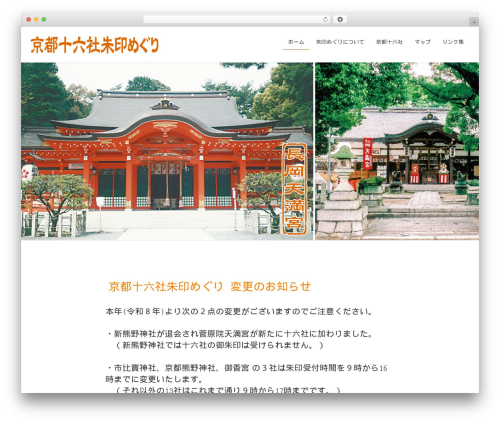500x423 pixels.
Task: Click the line listing 市比賣神社、京都熊野神社、御香宮
Action: 247,368
